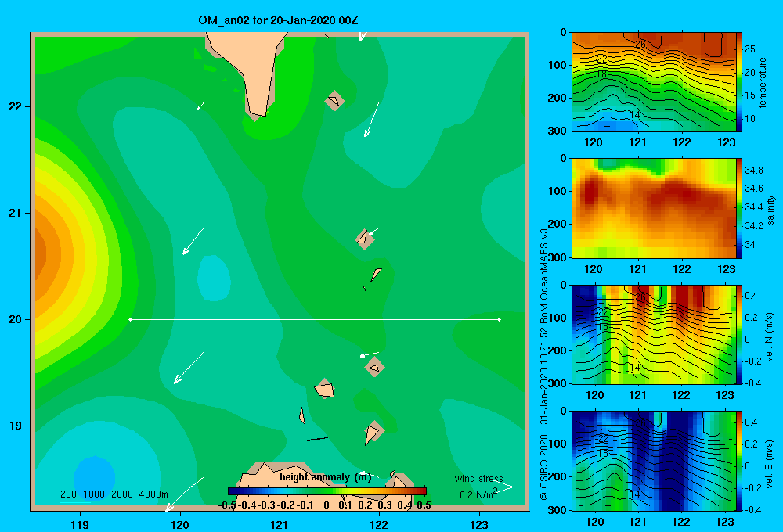Viewport: 783px width, 532px height.
Task: Click latitude label 20 on main map axis
Action: click(16, 319)
